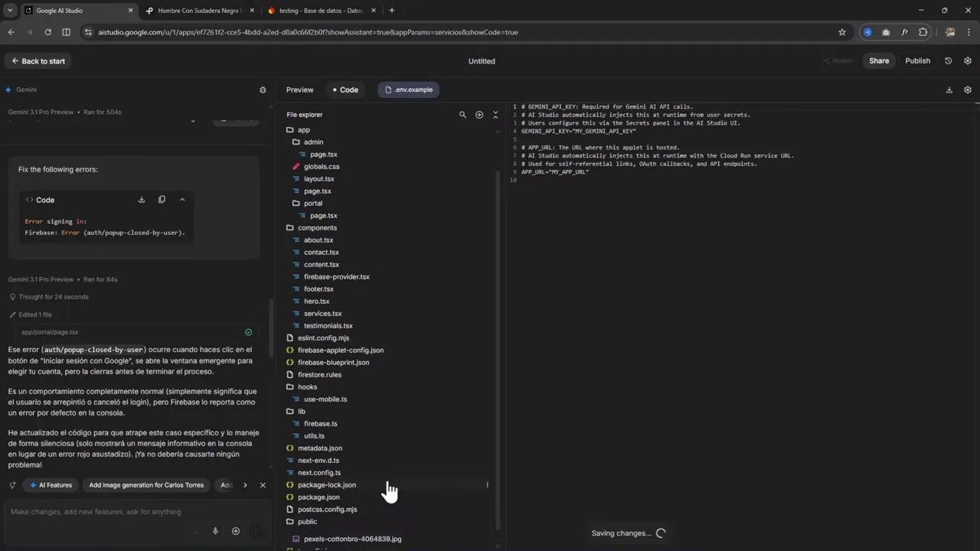The height and width of the screenshot is (551, 980).
Task: Switch to Preview tab
Action: [x=299, y=90]
